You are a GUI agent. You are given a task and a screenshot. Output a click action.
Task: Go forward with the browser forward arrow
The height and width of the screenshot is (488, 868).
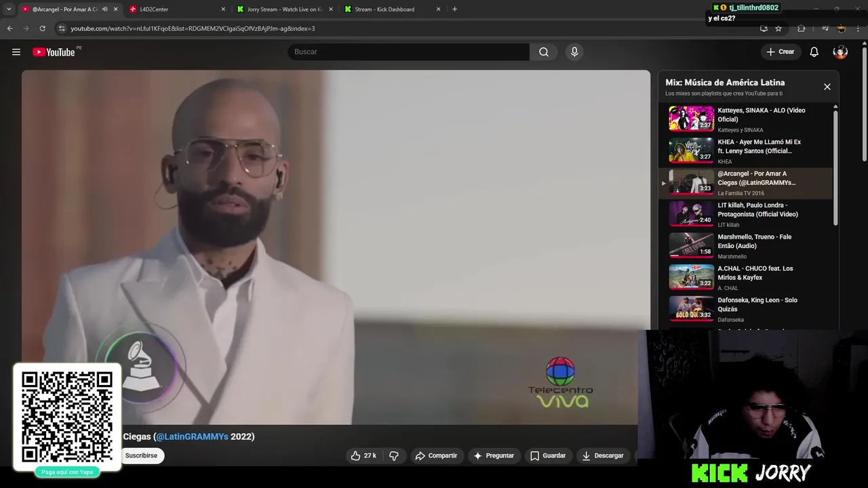point(26,28)
